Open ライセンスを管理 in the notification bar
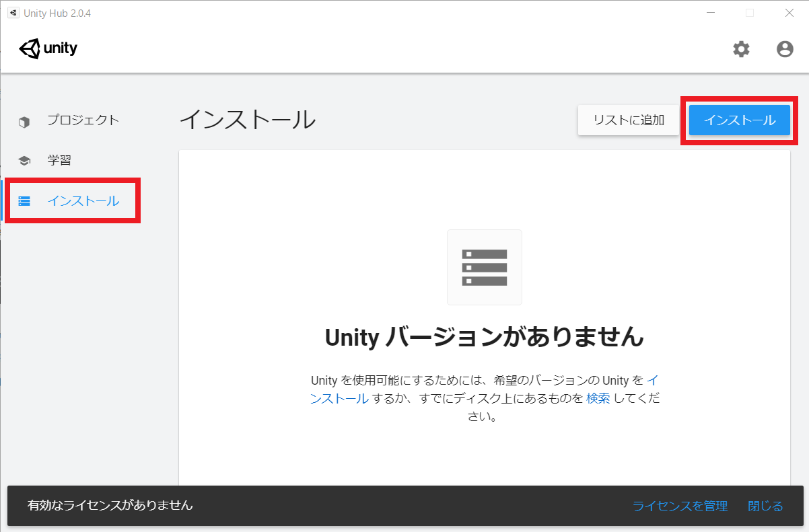Image resolution: width=809 pixels, height=532 pixels. pyautogui.click(x=680, y=506)
